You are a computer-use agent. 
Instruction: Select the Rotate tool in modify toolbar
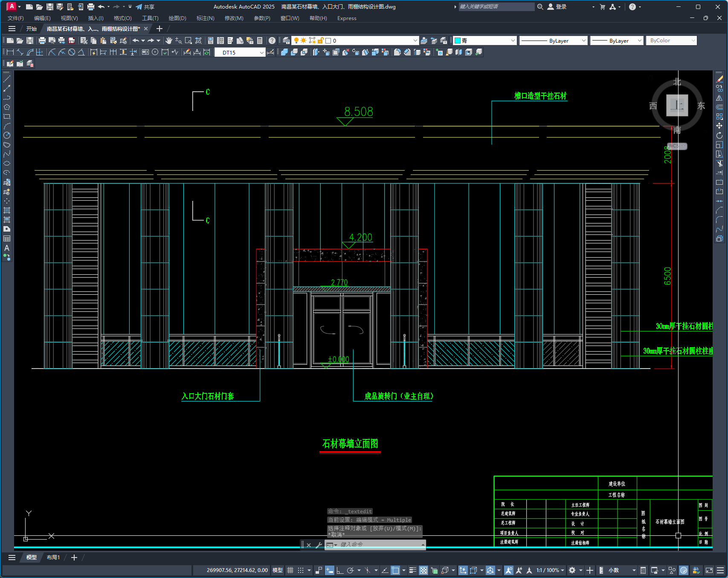tap(719, 135)
